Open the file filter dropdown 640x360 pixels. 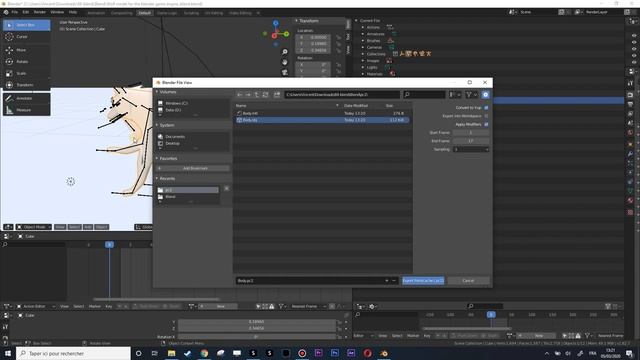[471, 95]
